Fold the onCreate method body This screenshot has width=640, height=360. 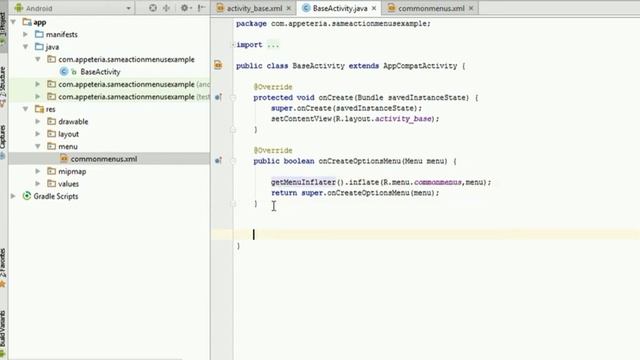tap(233, 98)
